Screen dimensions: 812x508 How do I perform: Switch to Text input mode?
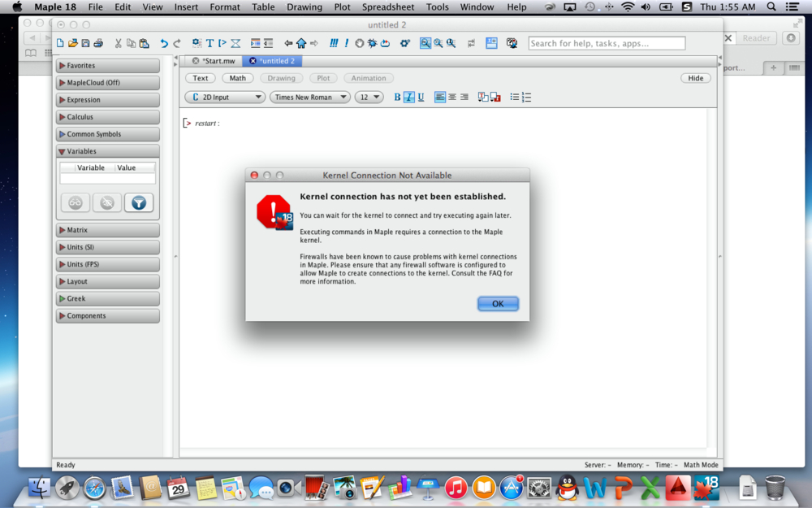201,78
